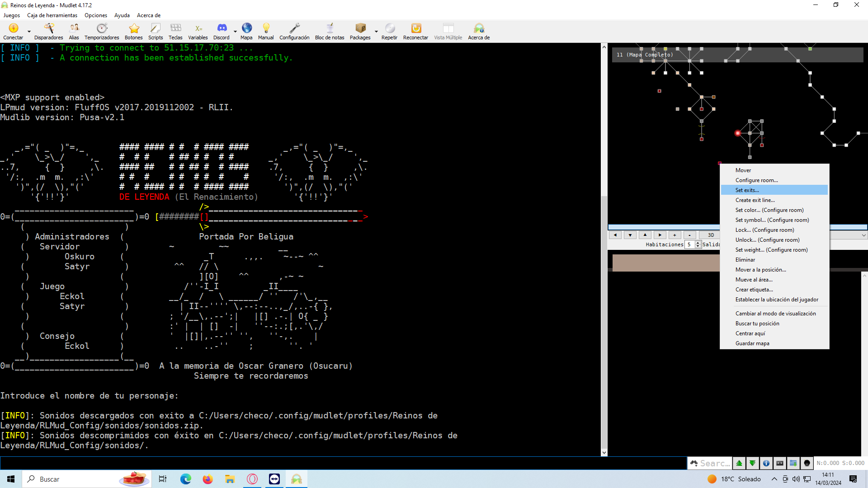868x488 pixels.
Task: Open the Juegos menu
Action: 12,15
